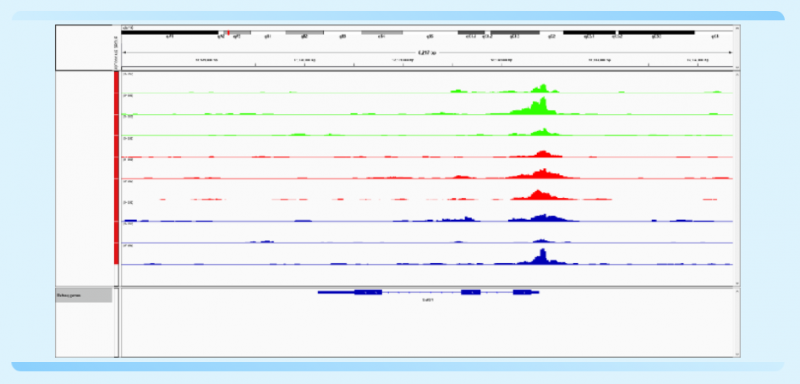
Task: Click the peak in the third red track
Action: [538, 194]
